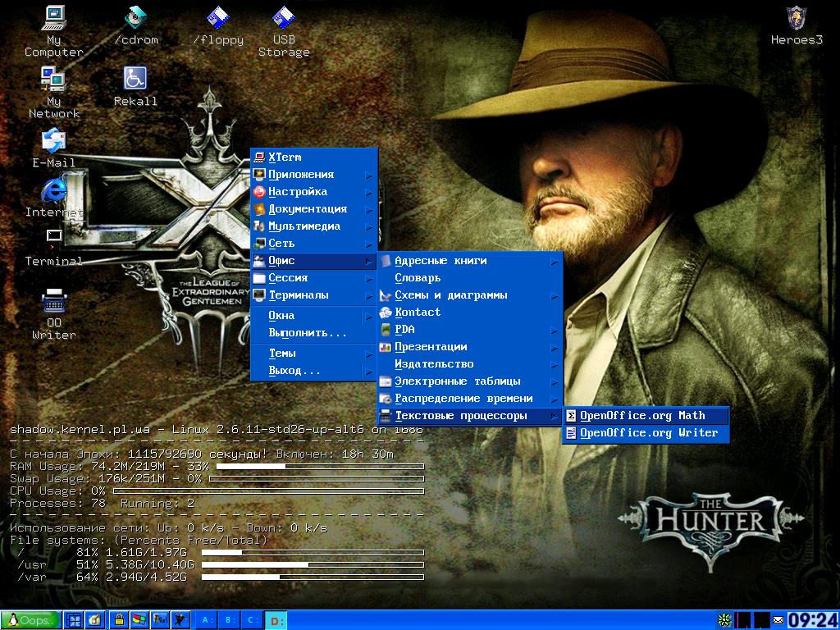The width and height of the screenshot is (840, 630).
Task: Click the 09:24 taskbar clock
Action: (x=813, y=620)
